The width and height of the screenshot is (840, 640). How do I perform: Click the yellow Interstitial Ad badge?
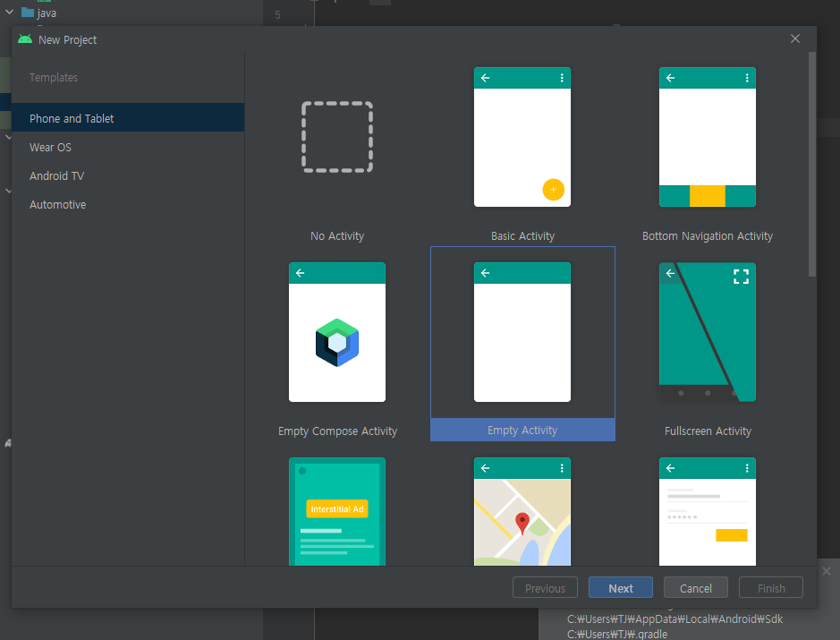[337, 508]
